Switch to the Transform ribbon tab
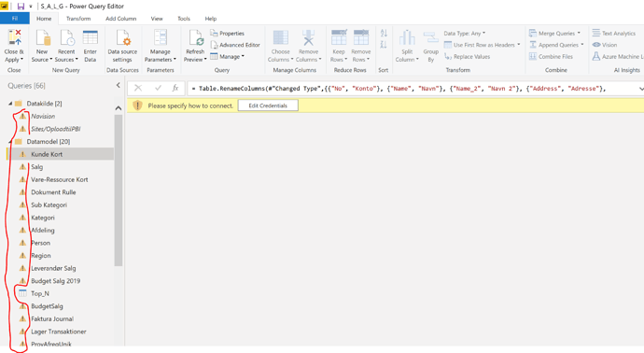The image size is (644, 353). (78, 19)
